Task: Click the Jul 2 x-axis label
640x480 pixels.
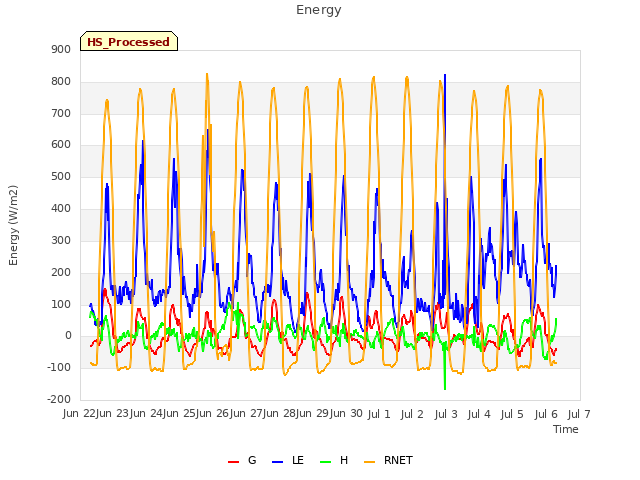Action: point(412,414)
